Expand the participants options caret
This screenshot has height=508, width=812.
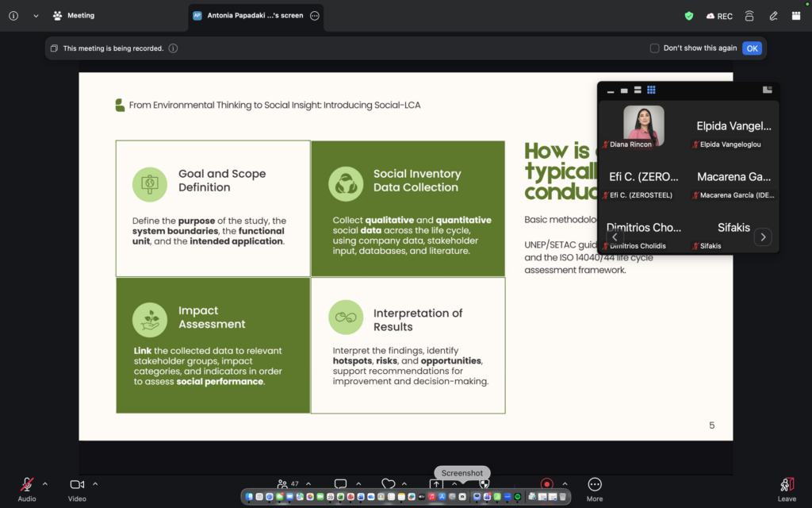pos(308,484)
